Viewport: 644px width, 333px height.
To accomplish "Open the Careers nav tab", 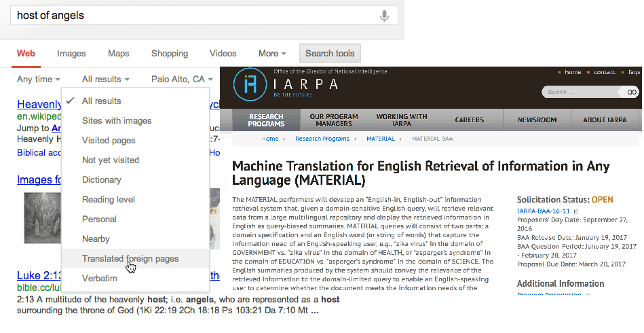I will click(x=469, y=120).
